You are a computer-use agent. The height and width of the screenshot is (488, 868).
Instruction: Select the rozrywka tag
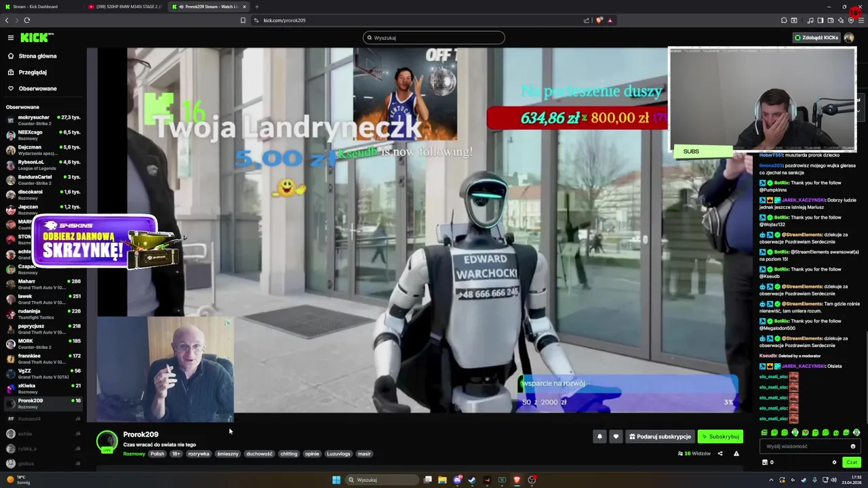(x=199, y=454)
